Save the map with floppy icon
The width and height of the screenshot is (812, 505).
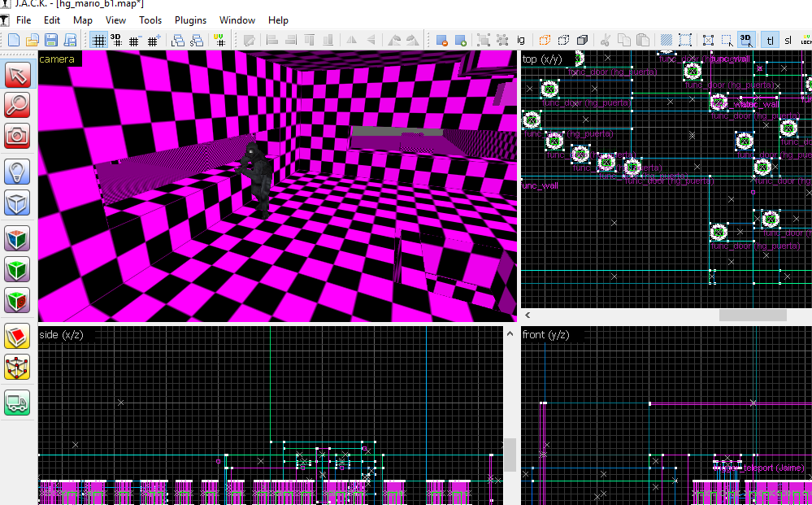tap(50, 40)
